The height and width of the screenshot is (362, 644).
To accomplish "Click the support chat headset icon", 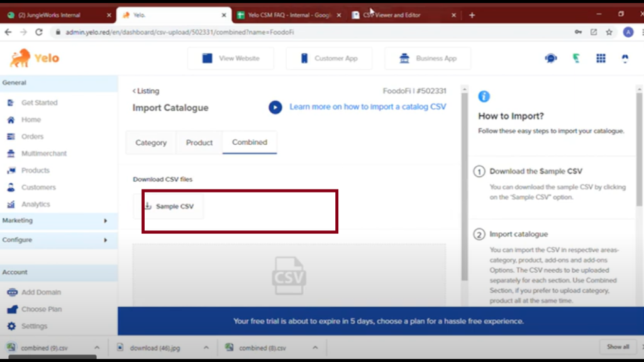I will 551,58.
